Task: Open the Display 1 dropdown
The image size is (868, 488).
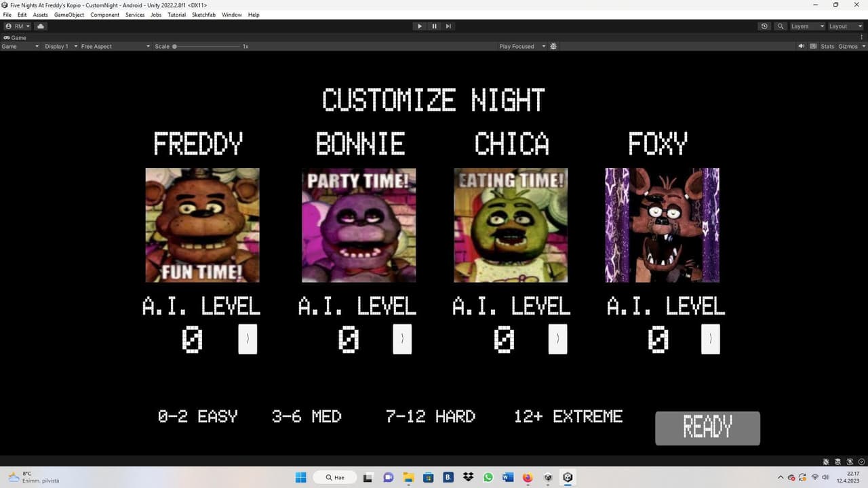Action: pos(60,46)
